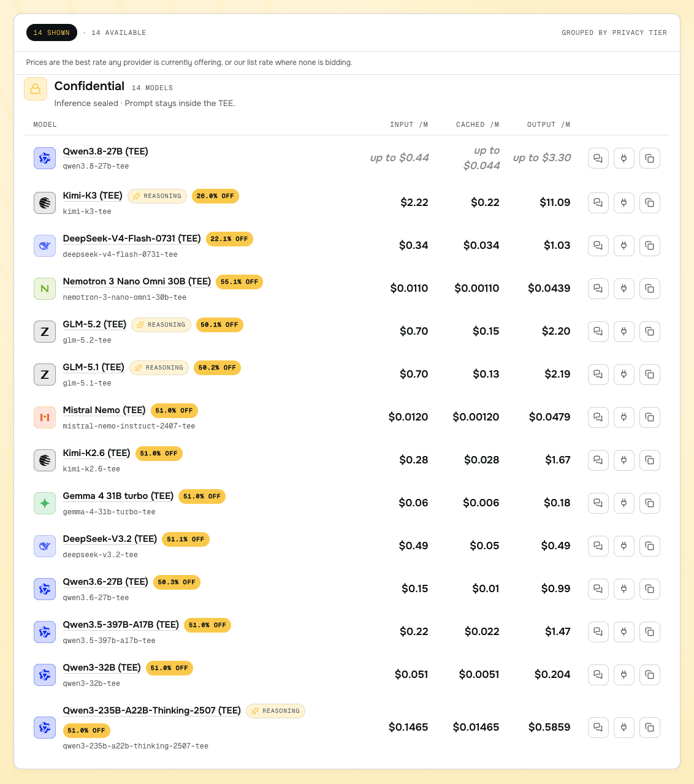
Task: Launch chat for GLM-5.1 (TEE)
Action: (x=598, y=374)
